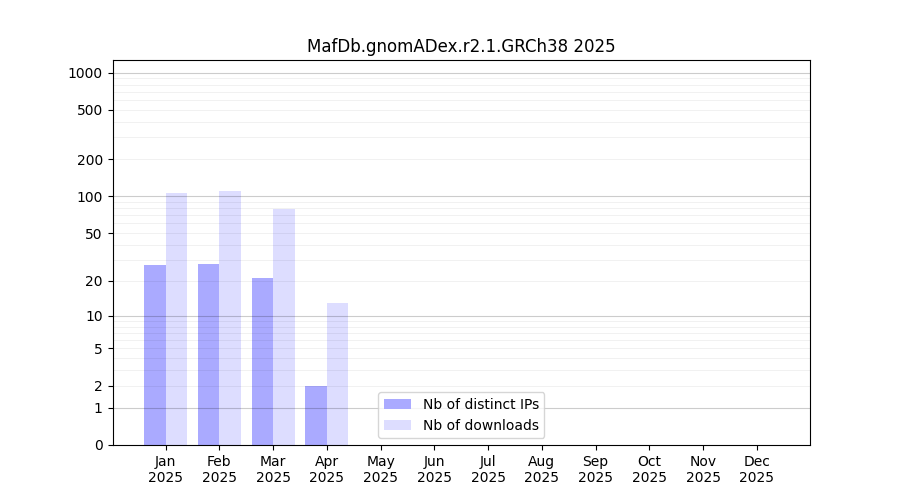Click the March distinct IPs bar
The image size is (900, 500).
(262, 362)
